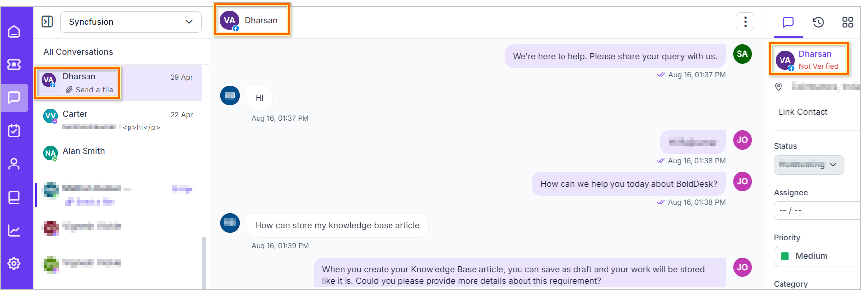Viewport: 868px width, 290px height.
Task: Switch to the apps grid tab
Action: [848, 22]
